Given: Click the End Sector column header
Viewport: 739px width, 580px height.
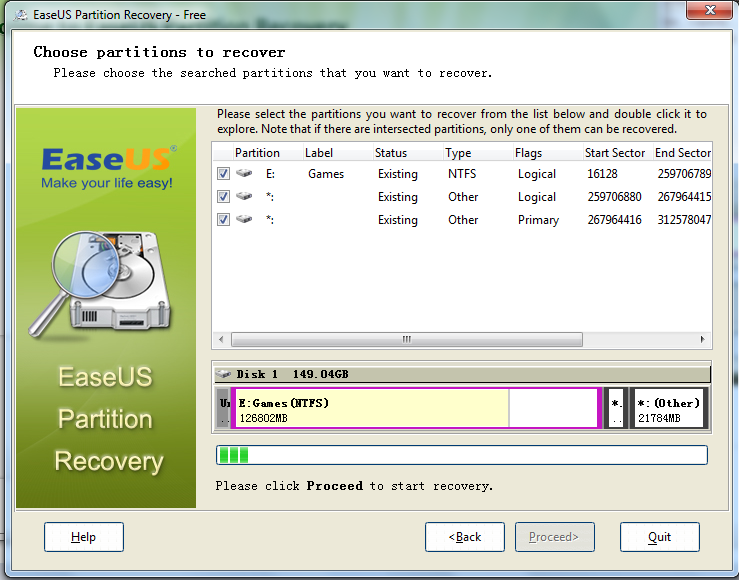Looking at the screenshot, I should tap(682, 153).
